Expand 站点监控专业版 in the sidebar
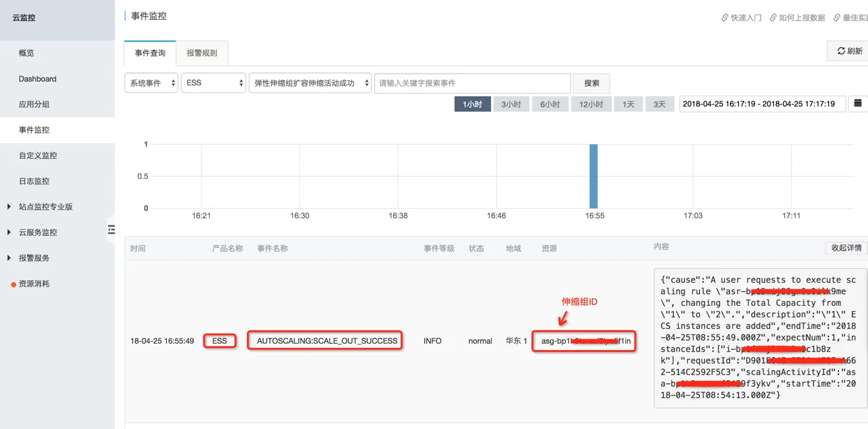 coord(46,206)
